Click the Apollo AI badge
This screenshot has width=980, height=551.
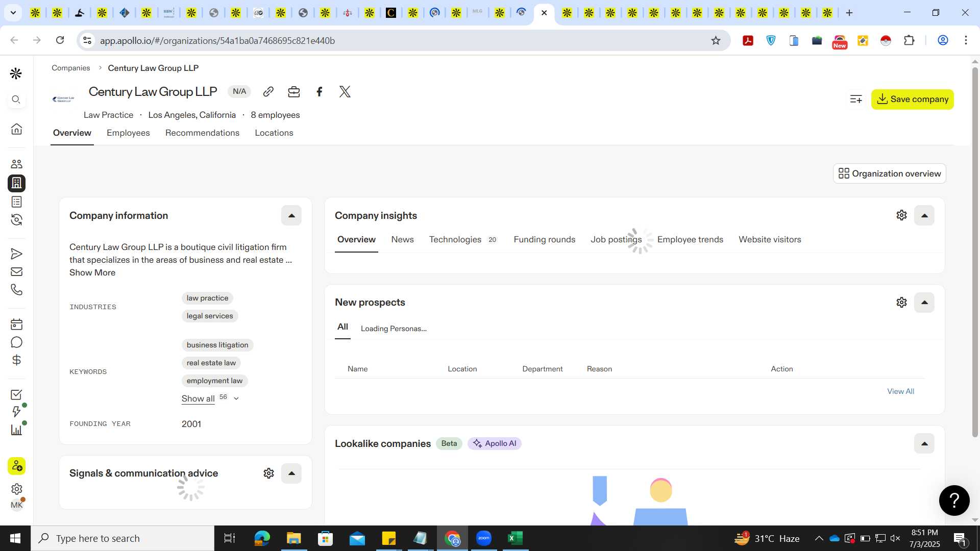coord(495,444)
